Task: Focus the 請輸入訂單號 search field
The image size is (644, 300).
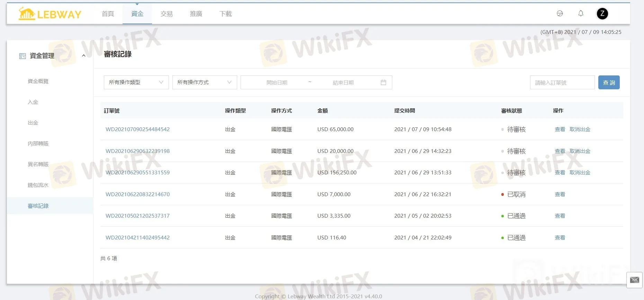Action: pyautogui.click(x=562, y=82)
